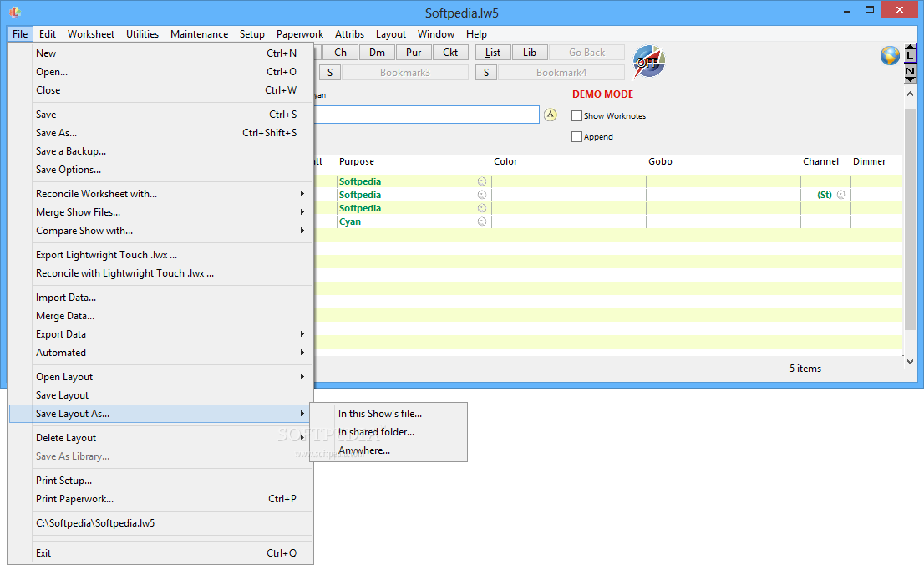
Task: Choose Export Lightwright Touch .lwx
Action: [x=161, y=255]
